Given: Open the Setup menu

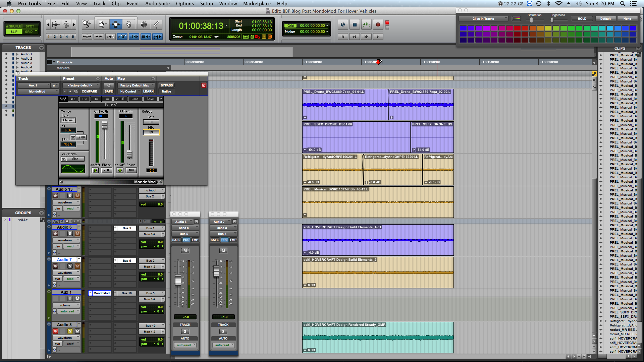Looking at the screenshot, I should click(207, 4).
